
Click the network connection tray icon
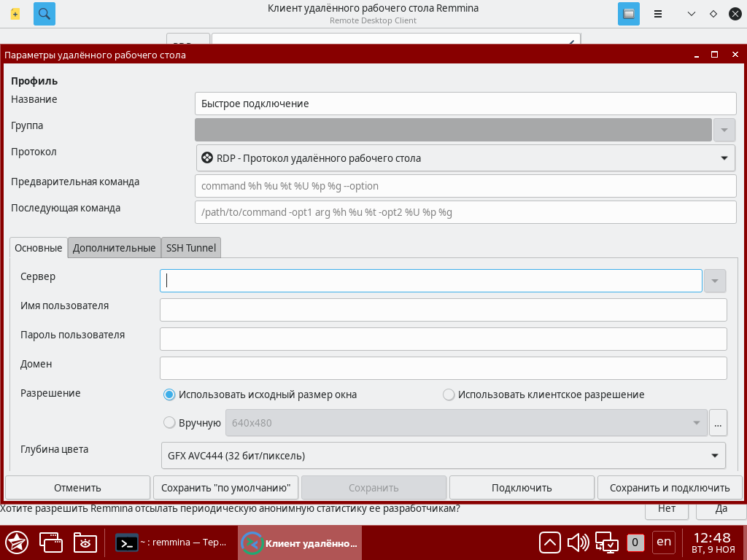click(x=606, y=542)
